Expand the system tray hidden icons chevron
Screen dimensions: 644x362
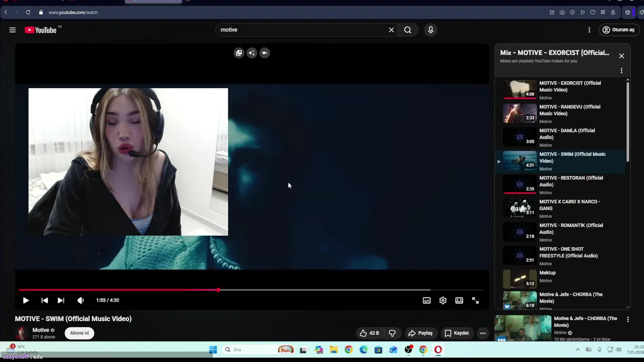click(x=578, y=349)
